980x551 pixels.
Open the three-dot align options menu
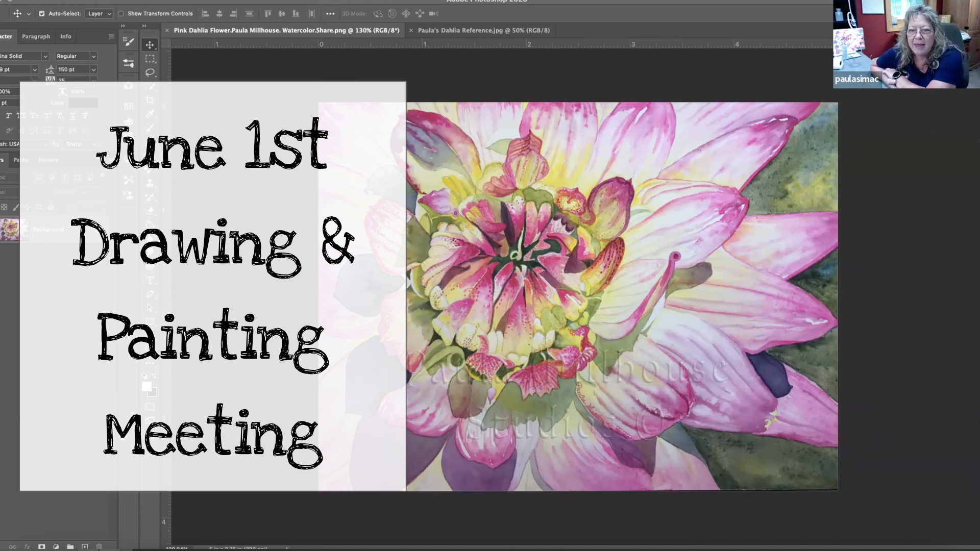330,14
